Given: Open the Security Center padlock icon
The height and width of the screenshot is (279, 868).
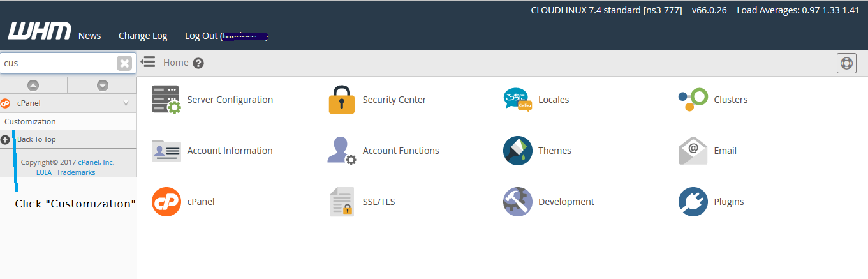Looking at the screenshot, I should pyautogui.click(x=342, y=100).
